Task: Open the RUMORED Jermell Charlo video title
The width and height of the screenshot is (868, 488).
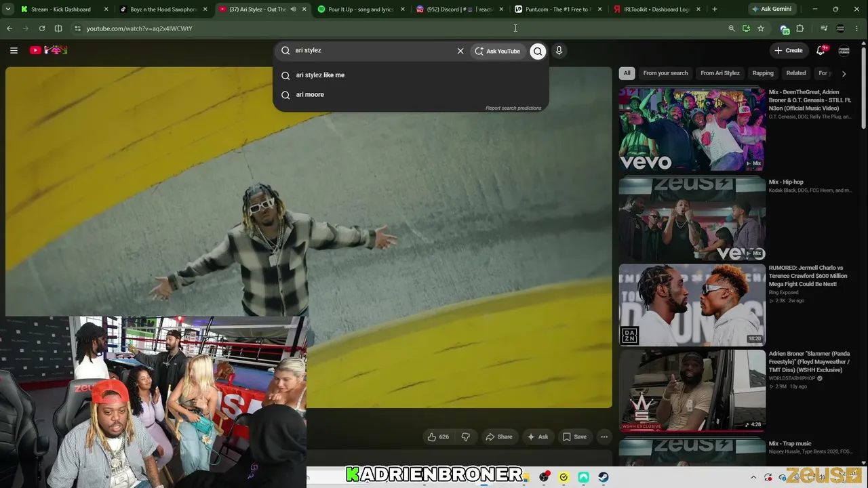Action: click(808, 276)
